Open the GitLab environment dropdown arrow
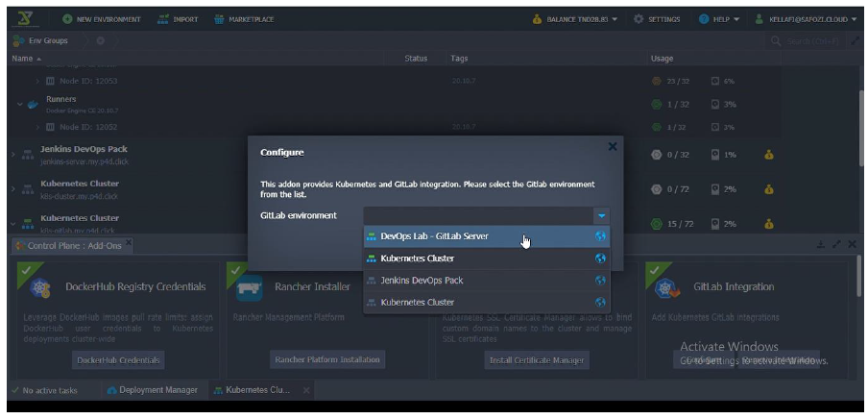This screenshot has width=868, height=419. pos(602,215)
